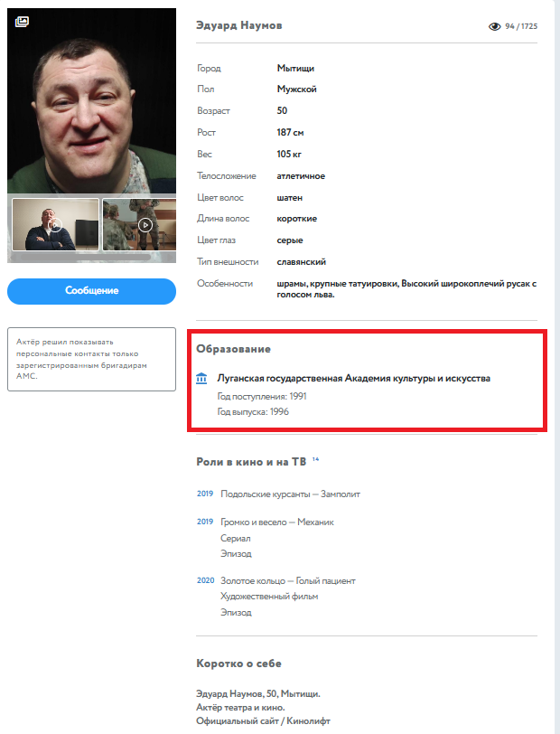Image resolution: width=560 pixels, height=734 pixels.
Task: Click the university building icon under Образование
Action: [201, 378]
